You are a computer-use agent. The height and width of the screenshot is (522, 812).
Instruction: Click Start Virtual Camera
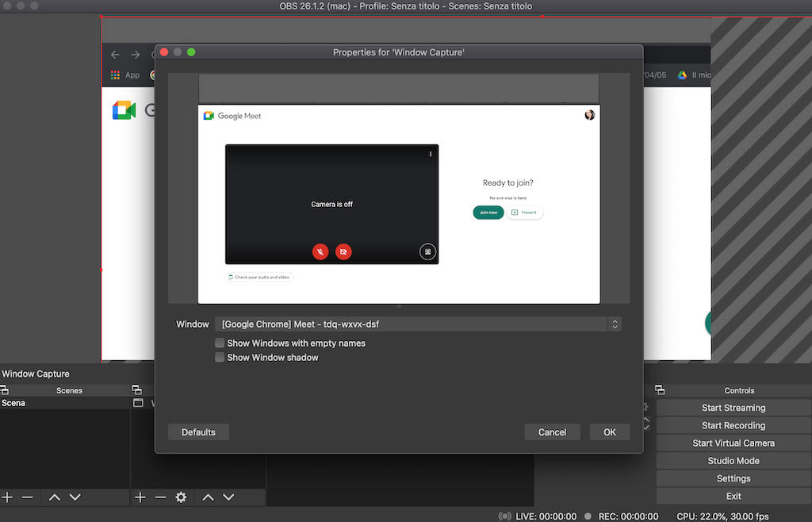pos(733,443)
